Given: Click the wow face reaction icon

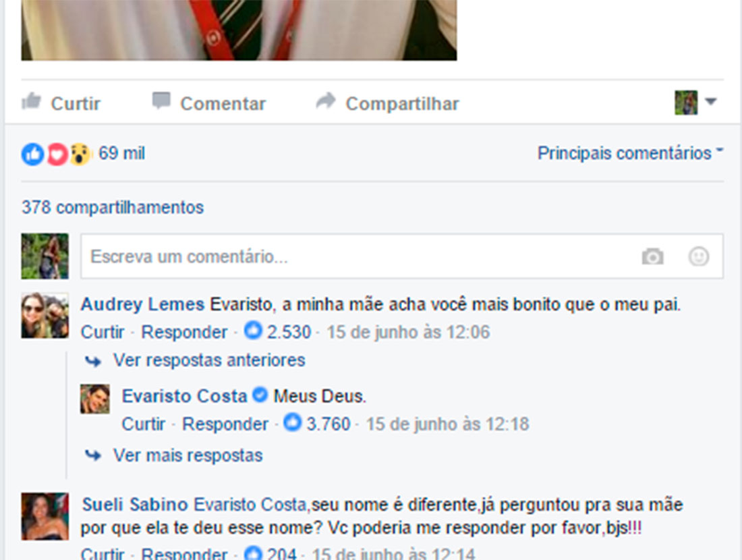Looking at the screenshot, I should tap(80, 155).
